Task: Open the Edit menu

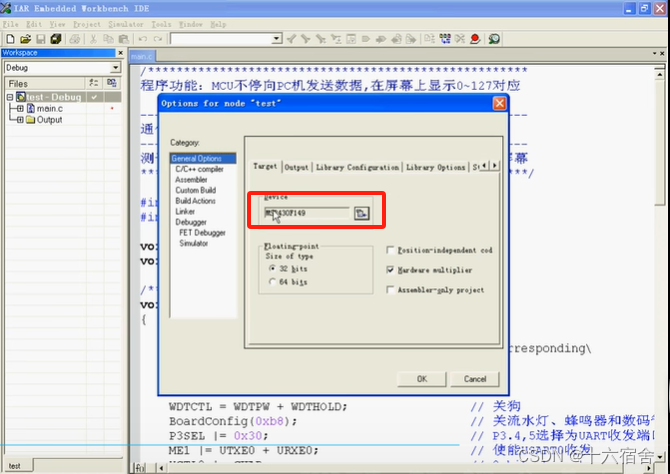Action: pos(34,24)
